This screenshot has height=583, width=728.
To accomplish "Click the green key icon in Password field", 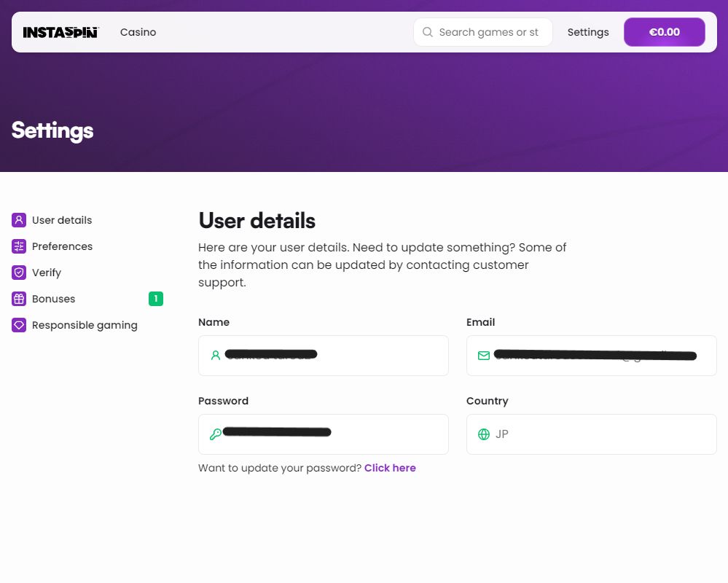I will pos(215,434).
